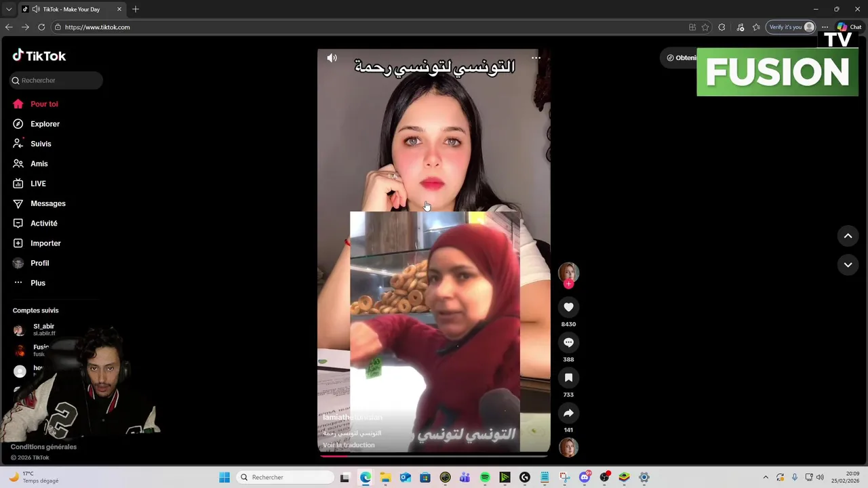Image resolution: width=868 pixels, height=488 pixels.
Task: Expand the Plus more menu
Action: point(29,283)
